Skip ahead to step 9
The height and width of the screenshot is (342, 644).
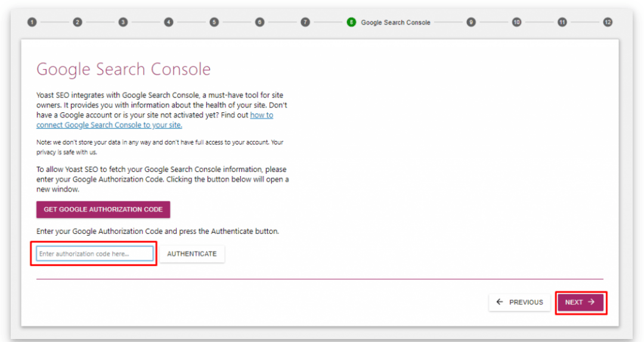pyautogui.click(x=471, y=22)
